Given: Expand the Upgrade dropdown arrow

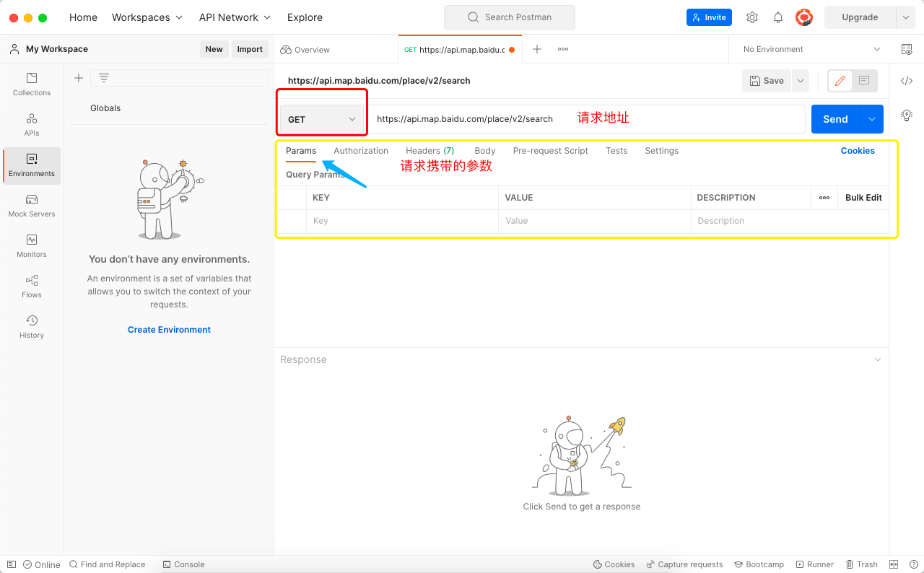Looking at the screenshot, I should [x=905, y=17].
